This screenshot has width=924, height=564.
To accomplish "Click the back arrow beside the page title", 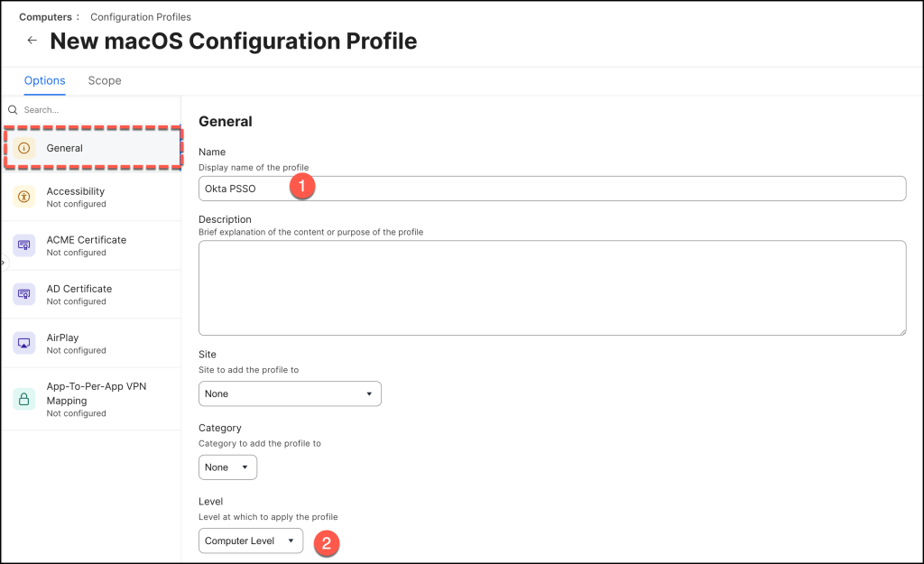I will (32, 41).
